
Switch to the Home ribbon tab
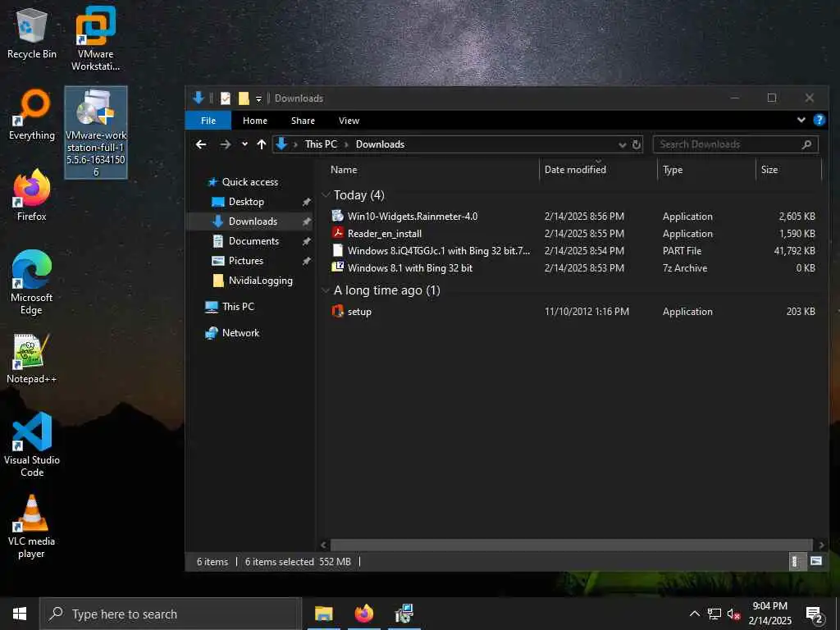255,121
